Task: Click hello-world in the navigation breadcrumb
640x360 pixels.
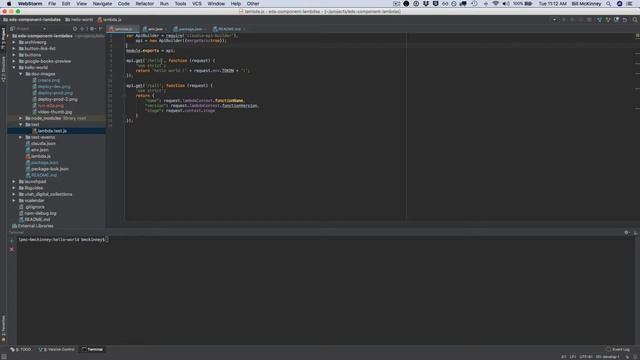Action: click(x=79, y=20)
